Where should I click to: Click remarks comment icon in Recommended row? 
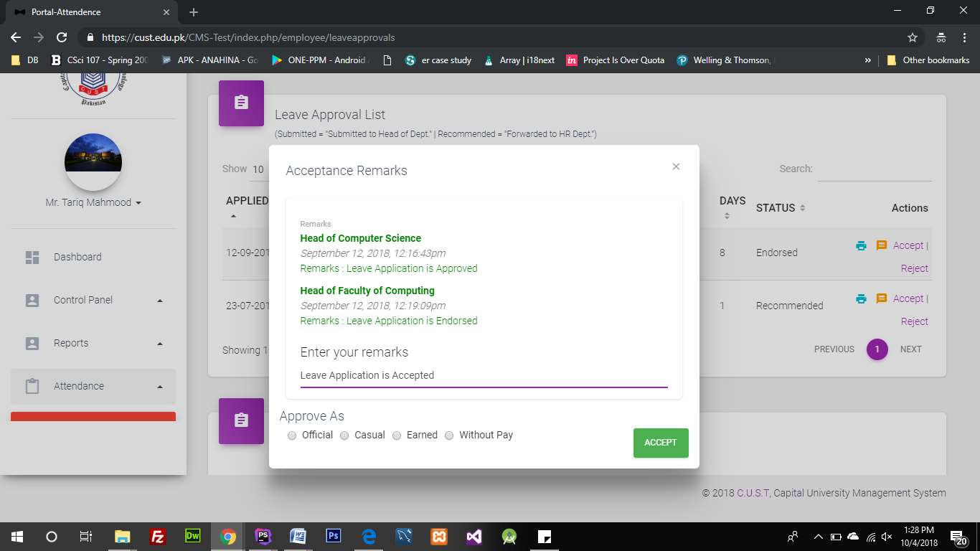(x=882, y=298)
